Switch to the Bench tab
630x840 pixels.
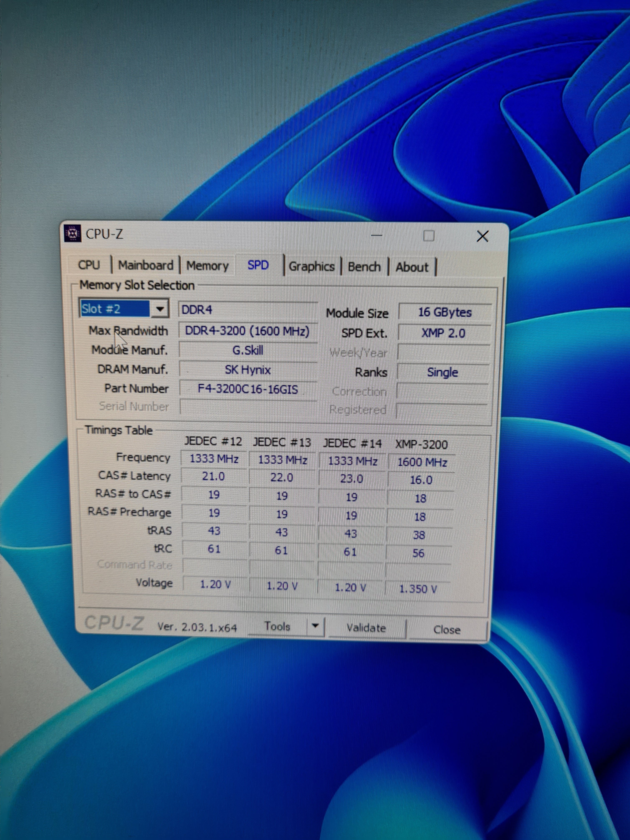coord(364,267)
